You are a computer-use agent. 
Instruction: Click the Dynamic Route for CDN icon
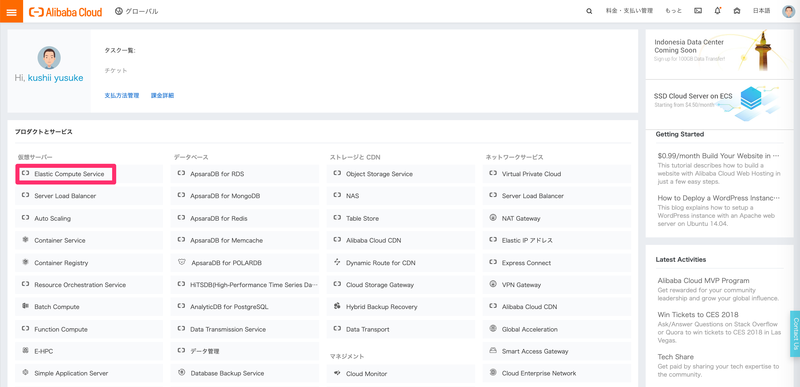point(337,263)
